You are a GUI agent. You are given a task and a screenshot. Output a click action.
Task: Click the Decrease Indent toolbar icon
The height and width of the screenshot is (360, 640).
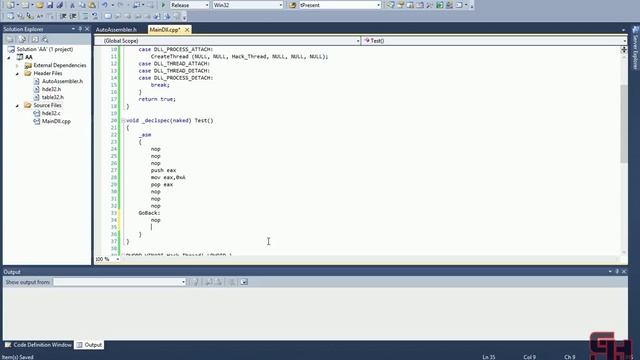click(63, 16)
